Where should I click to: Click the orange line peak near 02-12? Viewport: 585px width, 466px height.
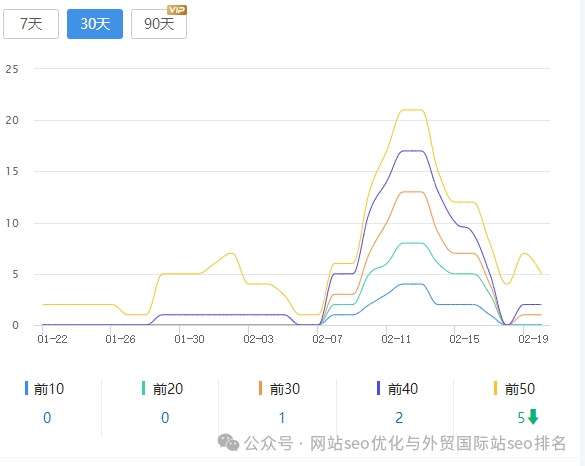tap(412, 192)
